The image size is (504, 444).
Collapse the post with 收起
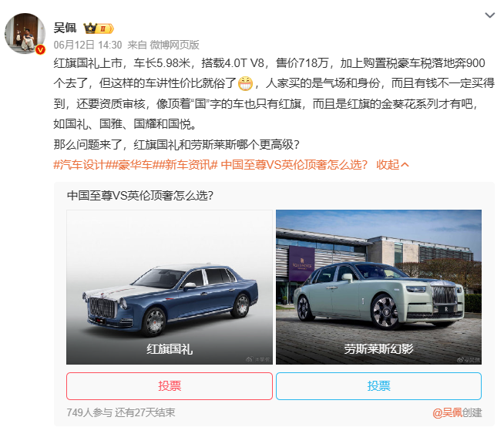tap(388, 165)
